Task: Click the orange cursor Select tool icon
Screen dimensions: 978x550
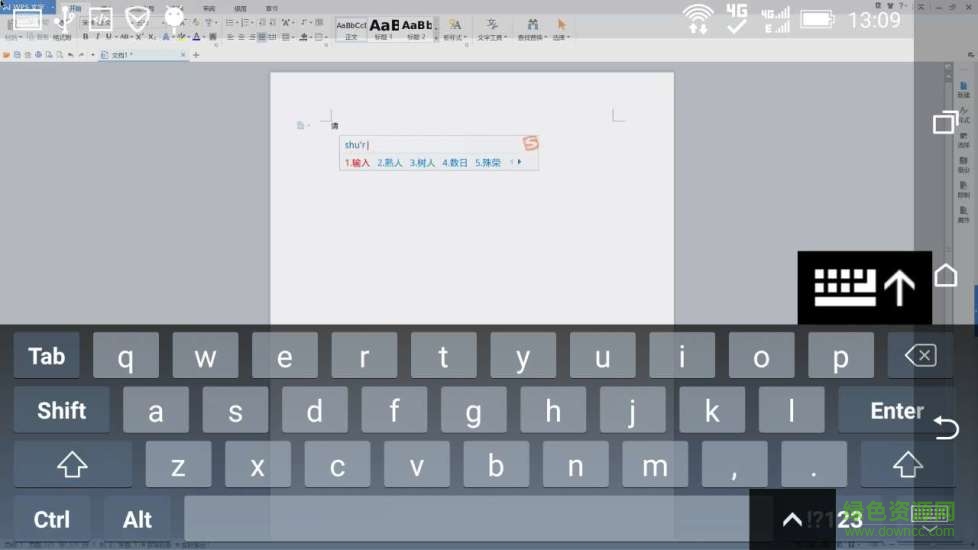Action: pos(561,24)
